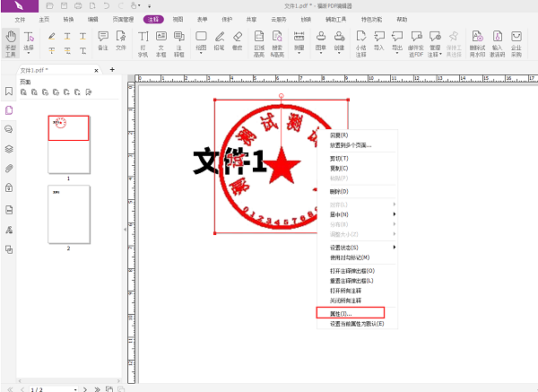Open the Security lock panel in the sidebar

click(x=9, y=187)
